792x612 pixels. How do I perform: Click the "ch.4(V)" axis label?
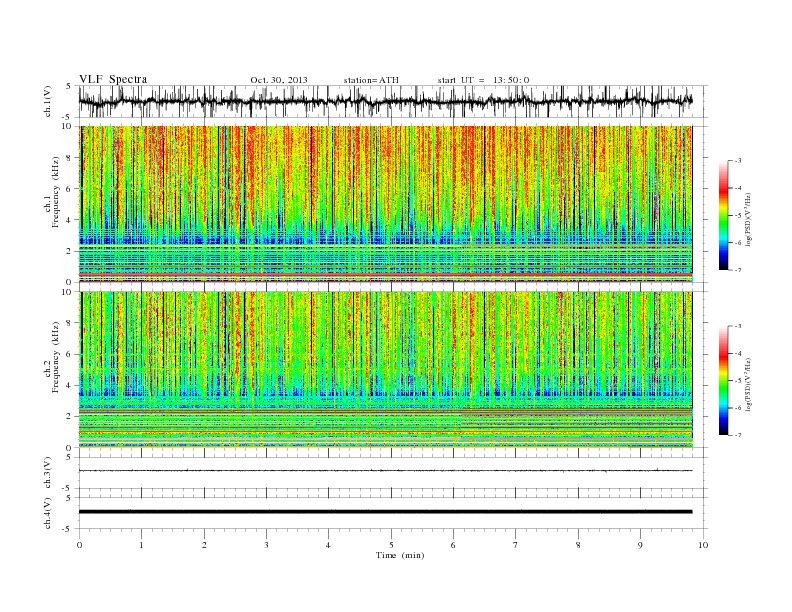pos(48,514)
